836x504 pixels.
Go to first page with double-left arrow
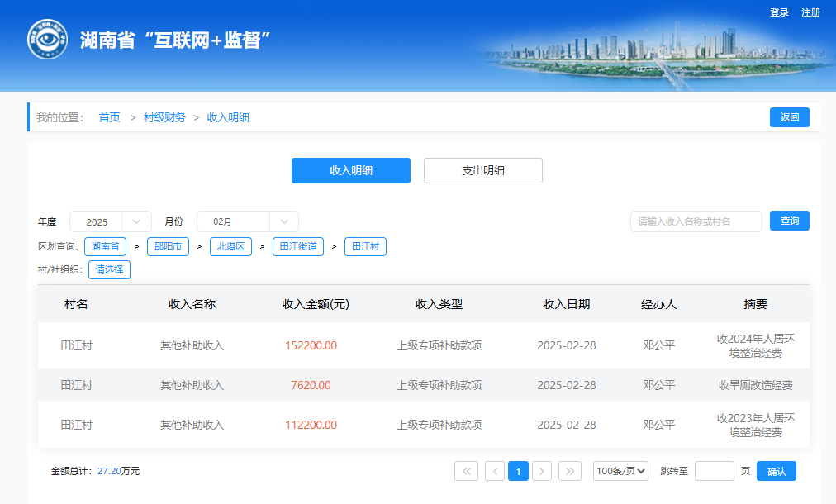pos(466,471)
